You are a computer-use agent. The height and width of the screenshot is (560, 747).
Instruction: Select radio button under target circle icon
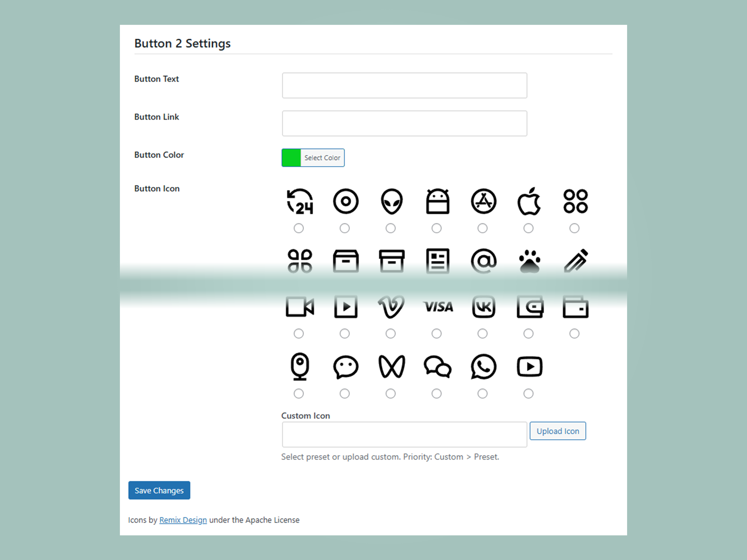pyautogui.click(x=344, y=228)
